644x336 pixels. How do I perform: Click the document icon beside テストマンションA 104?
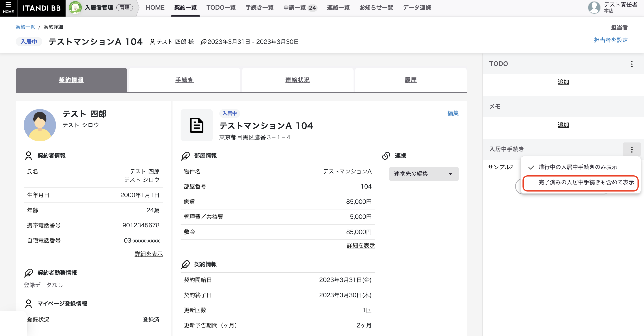point(196,125)
